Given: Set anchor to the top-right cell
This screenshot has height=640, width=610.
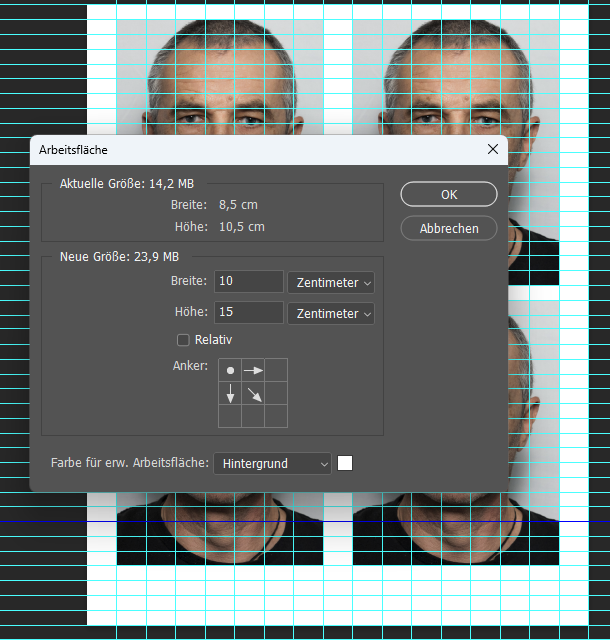Looking at the screenshot, I should click(276, 370).
